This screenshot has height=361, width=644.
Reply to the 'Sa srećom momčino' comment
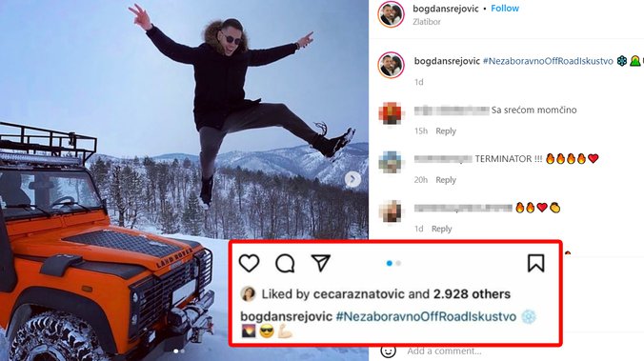[x=446, y=131]
